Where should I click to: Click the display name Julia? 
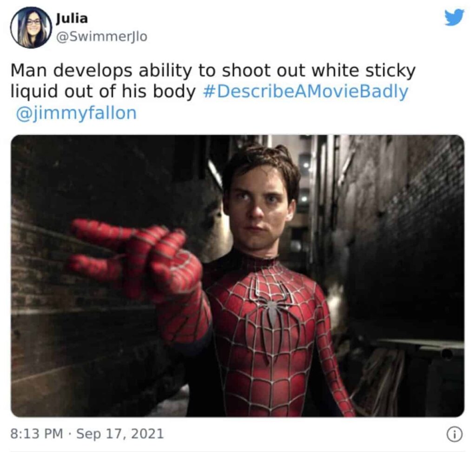[72, 19]
